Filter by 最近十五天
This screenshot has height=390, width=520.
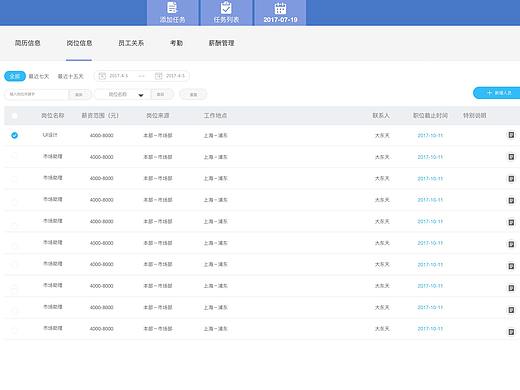pyautogui.click(x=70, y=76)
